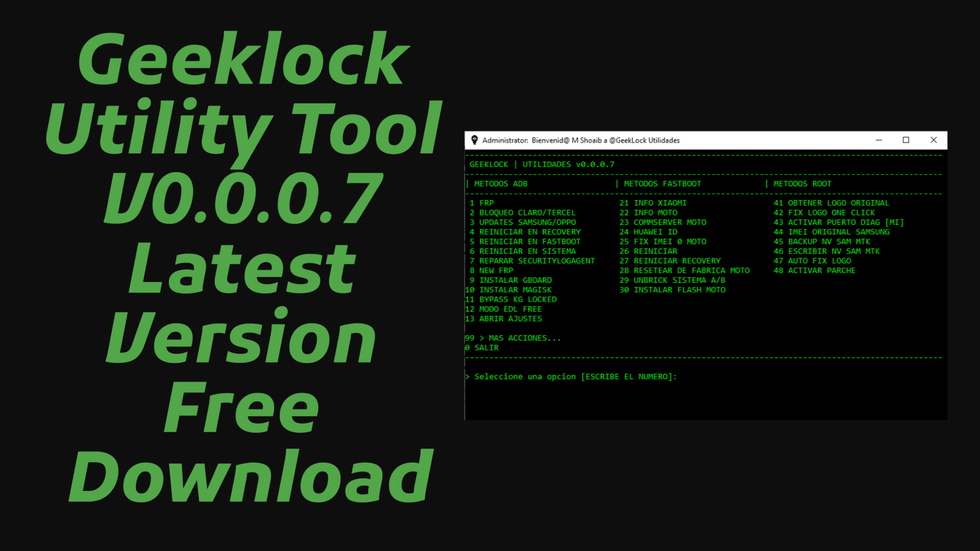Click option 24 HUAWEI ID
This screenshot has height=551, width=980.
coord(648,232)
